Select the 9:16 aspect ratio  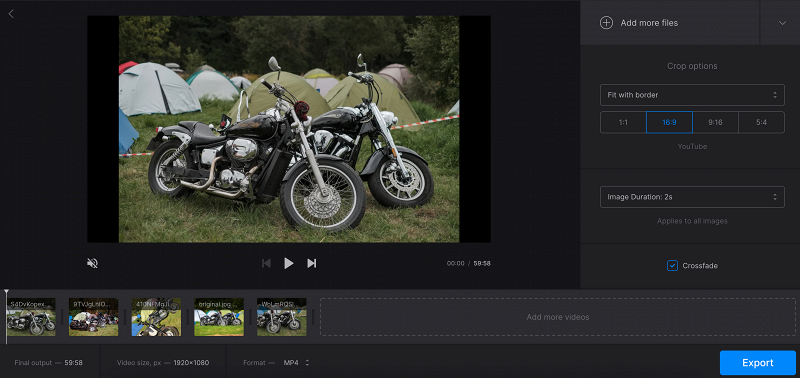(715, 122)
